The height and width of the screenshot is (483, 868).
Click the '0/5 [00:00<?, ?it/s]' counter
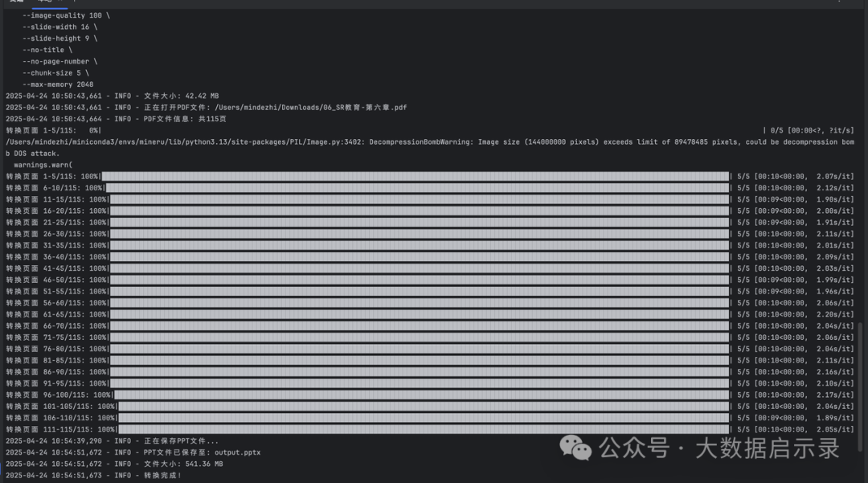coord(812,130)
